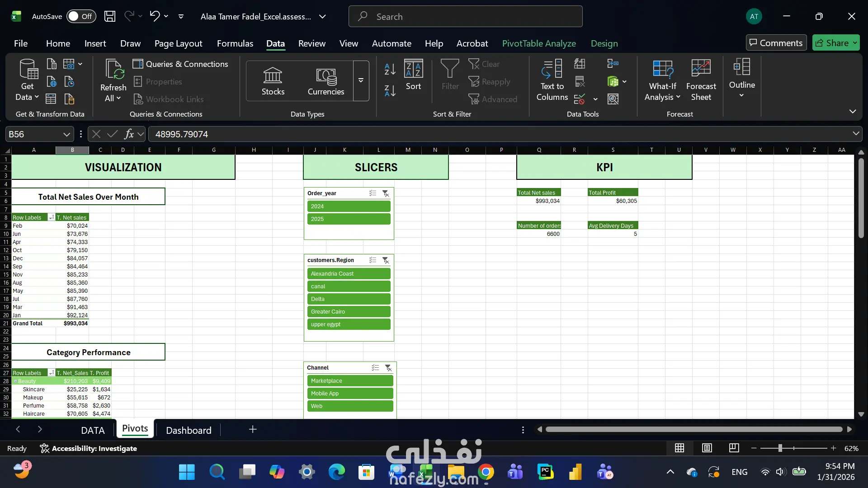Click the Save icon in title bar
The image size is (868, 488).
110,17
